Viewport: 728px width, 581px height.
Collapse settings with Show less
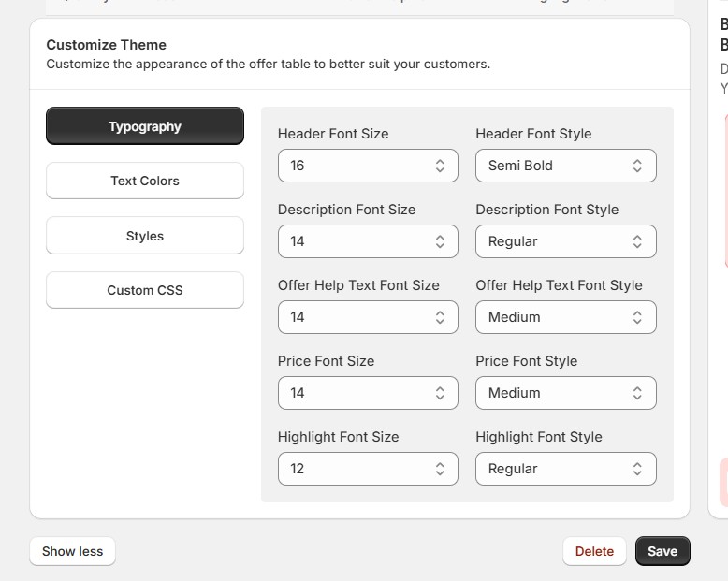click(72, 551)
